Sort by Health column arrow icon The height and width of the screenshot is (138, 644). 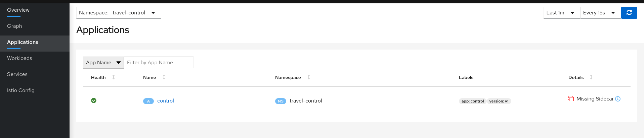114,77
